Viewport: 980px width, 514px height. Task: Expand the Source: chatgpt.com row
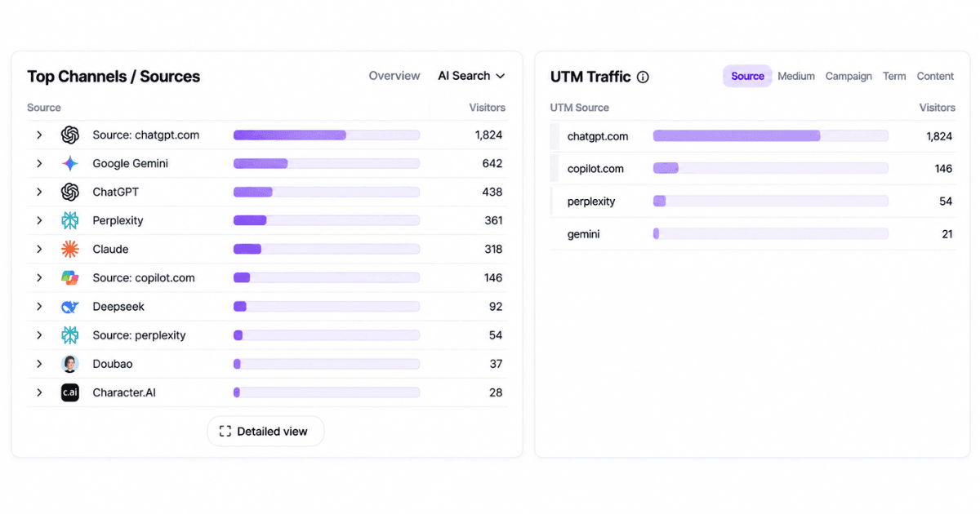(x=38, y=135)
